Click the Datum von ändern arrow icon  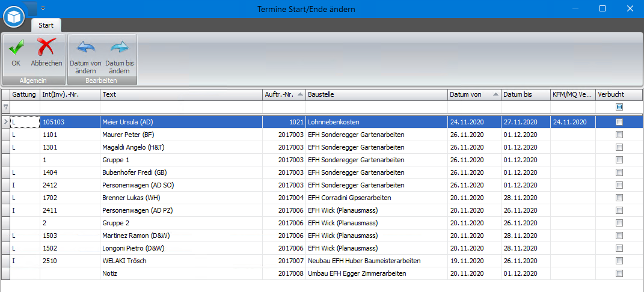coord(85,47)
